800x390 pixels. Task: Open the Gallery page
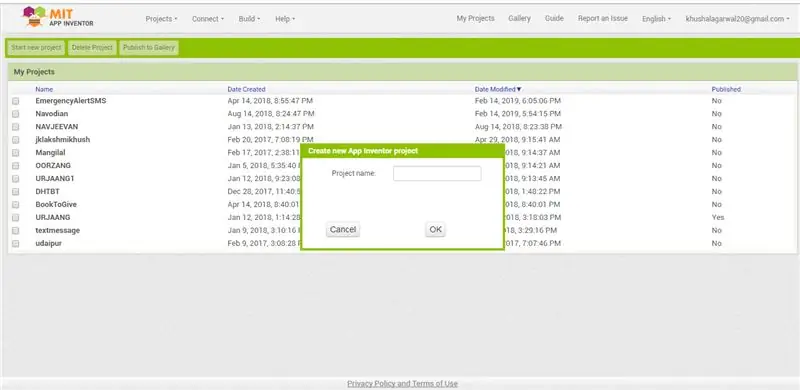(x=519, y=18)
